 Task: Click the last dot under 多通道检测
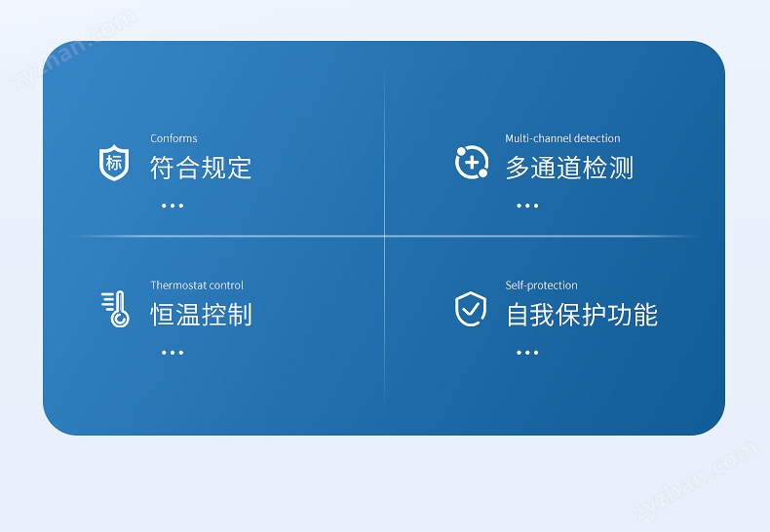coord(536,206)
